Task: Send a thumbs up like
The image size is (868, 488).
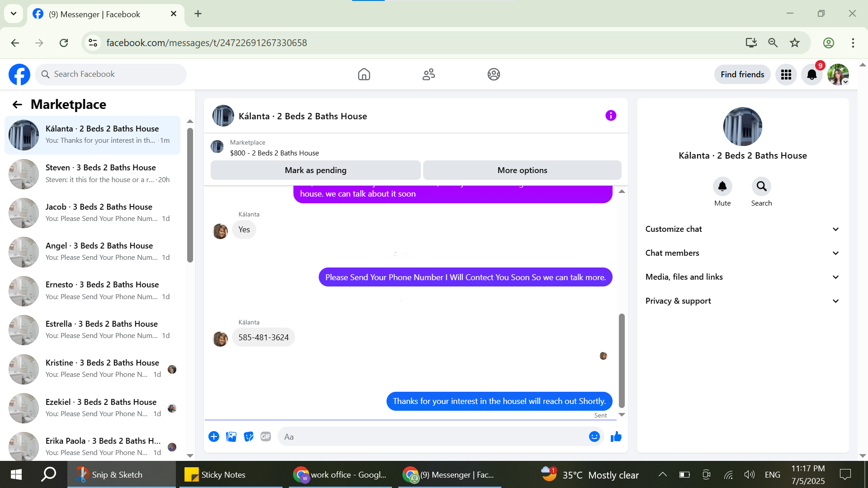Action: pyautogui.click(x=616, y=436)
